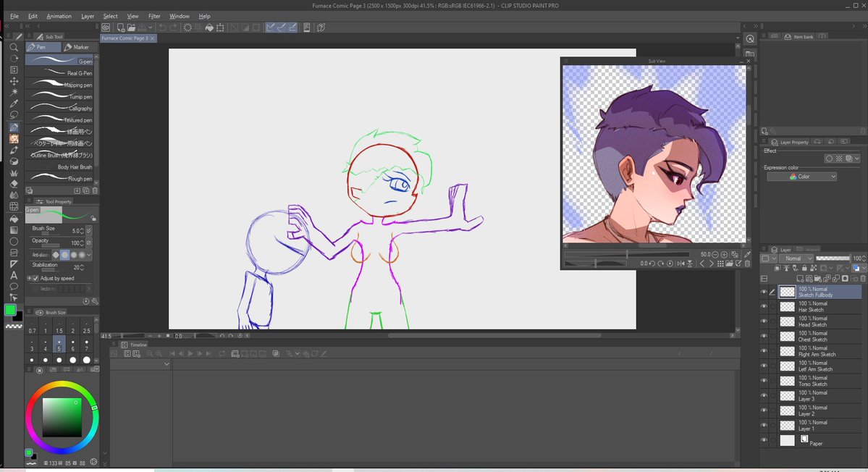Screen dimensions: 868x472
Task: Open the Layer menu
Action: pyautogui.click(x=88, y=16)
